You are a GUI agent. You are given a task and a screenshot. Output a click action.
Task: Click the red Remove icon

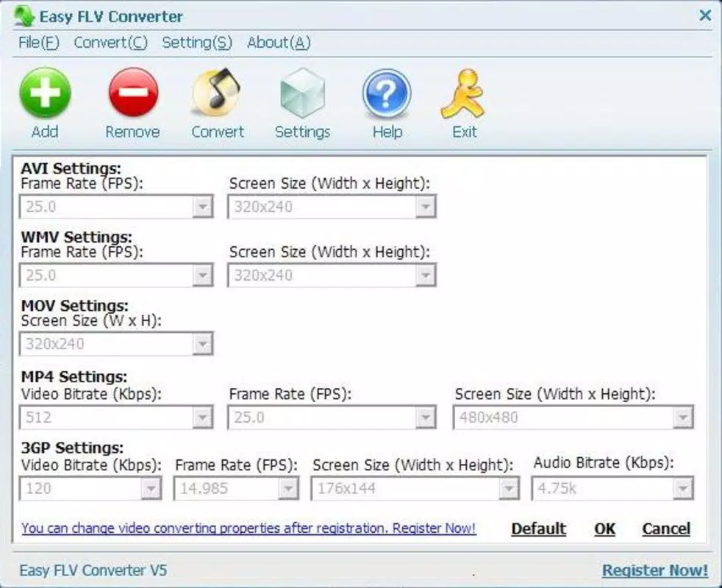(x=133, y=93)
